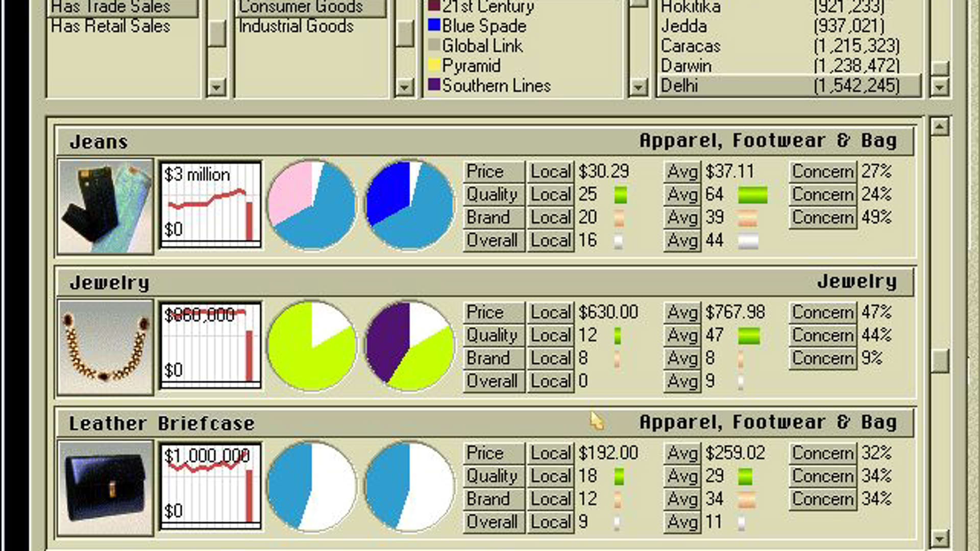The image size is (980, 551).
Task: Click the Jeans Price button
Action: pos(494,172)
